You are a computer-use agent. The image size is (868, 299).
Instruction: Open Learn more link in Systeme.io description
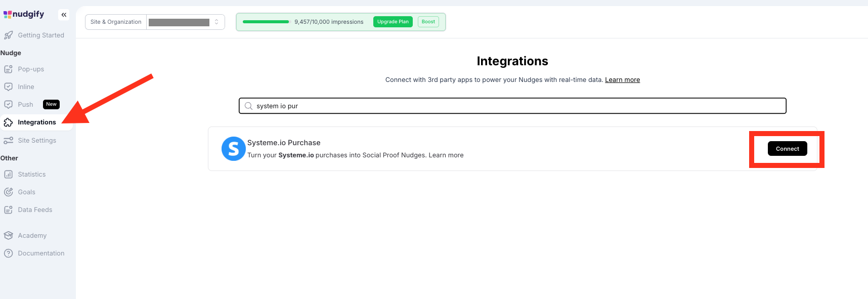tap(446, 155)
